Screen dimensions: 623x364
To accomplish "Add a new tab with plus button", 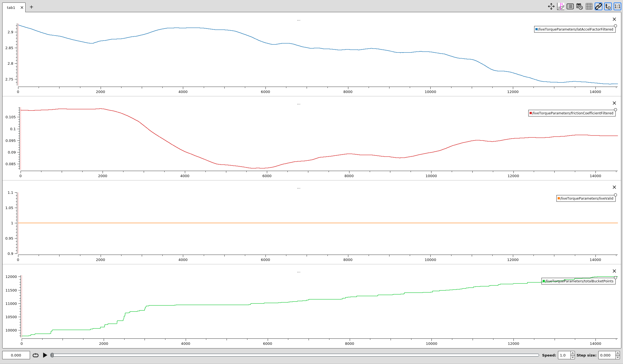I will click(x=31, y=7).
